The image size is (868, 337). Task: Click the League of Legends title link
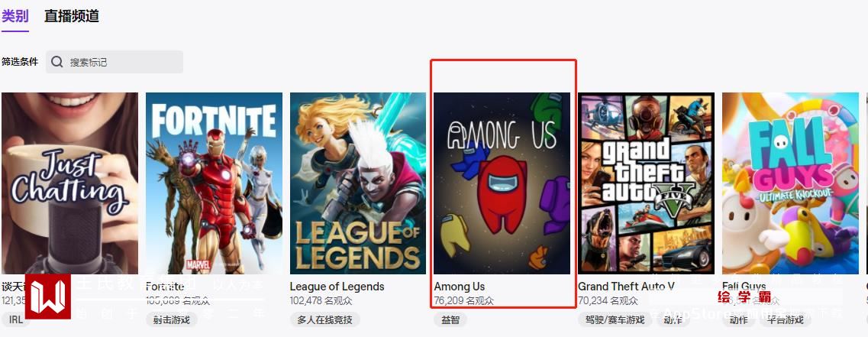[337, 287]
